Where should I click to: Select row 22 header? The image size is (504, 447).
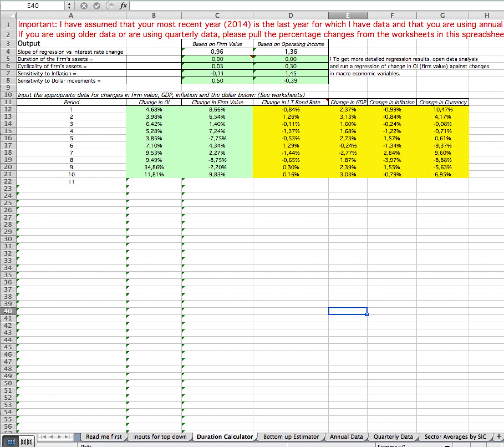pos(8,181)
